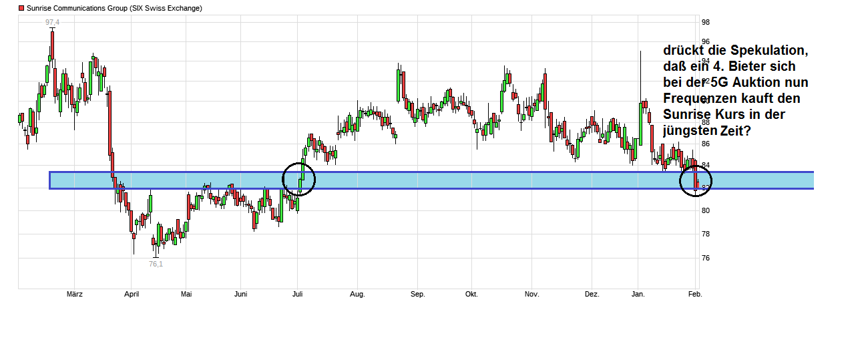Select the '80' price axis label
This screenshot has height=354, width=868.
coord(705,211)
